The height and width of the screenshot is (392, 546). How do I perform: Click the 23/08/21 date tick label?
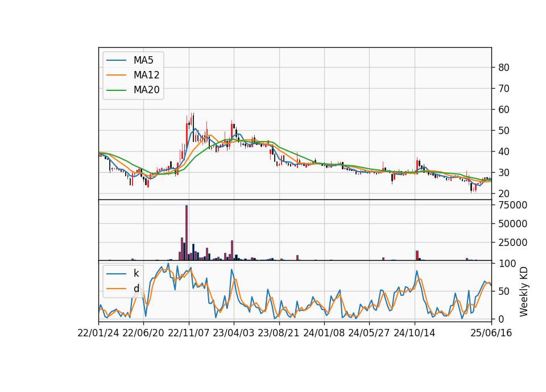point(279,333)
